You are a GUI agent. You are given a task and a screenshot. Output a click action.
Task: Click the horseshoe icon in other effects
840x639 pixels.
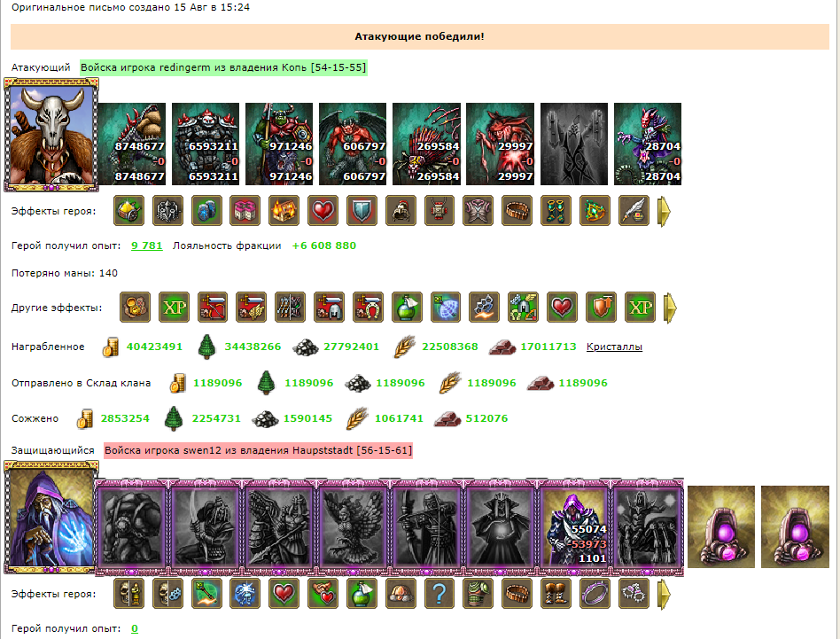coord(368,308)
